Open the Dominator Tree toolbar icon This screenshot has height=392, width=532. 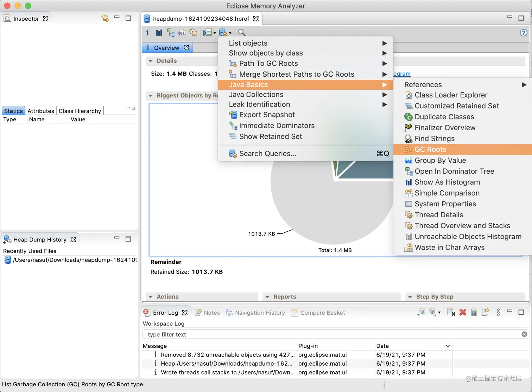171,33
